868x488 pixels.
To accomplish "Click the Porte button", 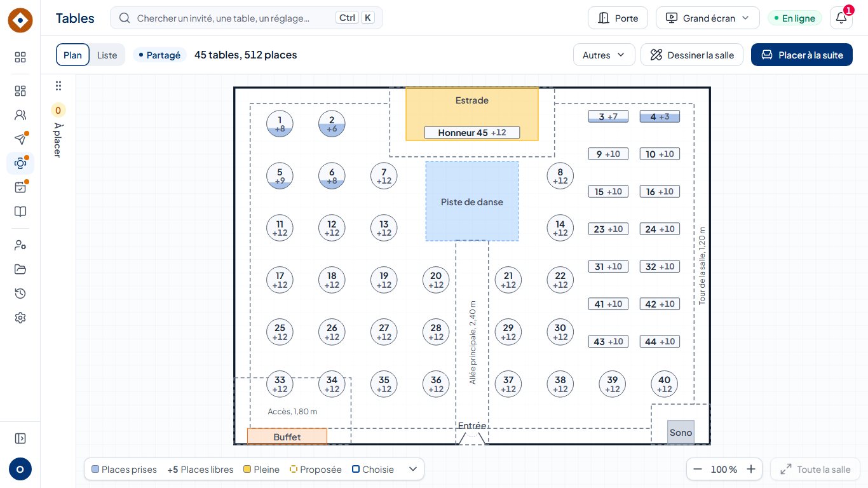I will [x=618, y=18].
